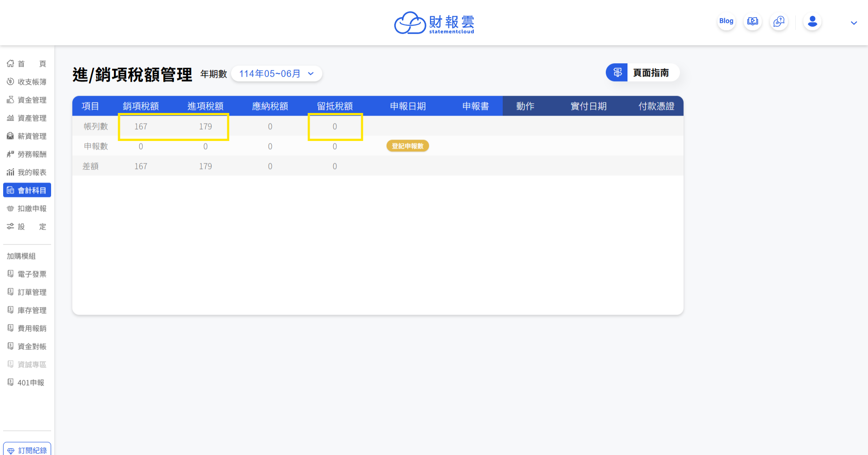Viewport: 868px width, 455px height.
Task: Click the 財報雲 statementcloud logo
Action: (434, 23)
